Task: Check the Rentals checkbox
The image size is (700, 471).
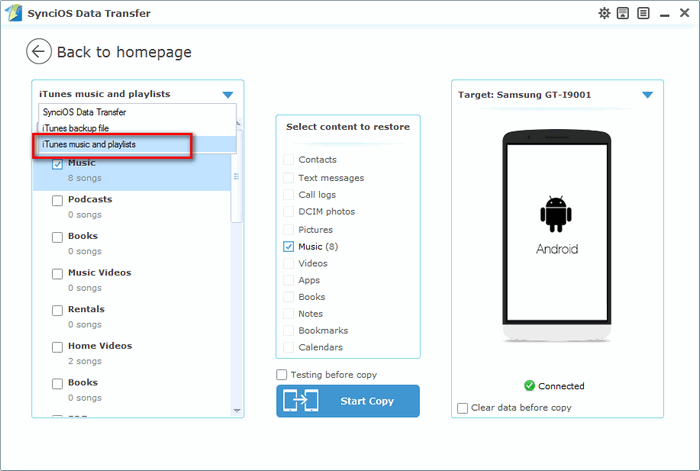Action: coord(57,310)
